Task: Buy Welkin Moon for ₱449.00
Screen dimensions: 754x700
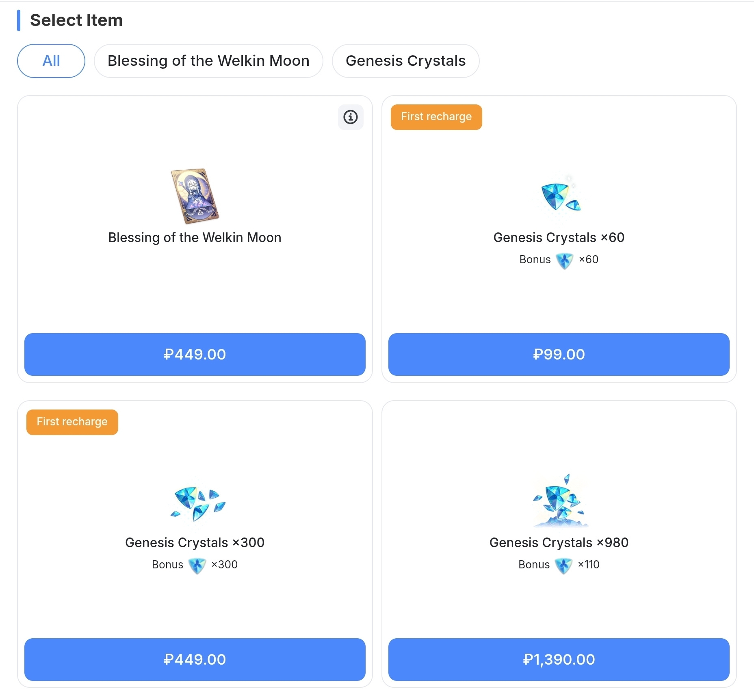Action: click(x=195, y=354)
